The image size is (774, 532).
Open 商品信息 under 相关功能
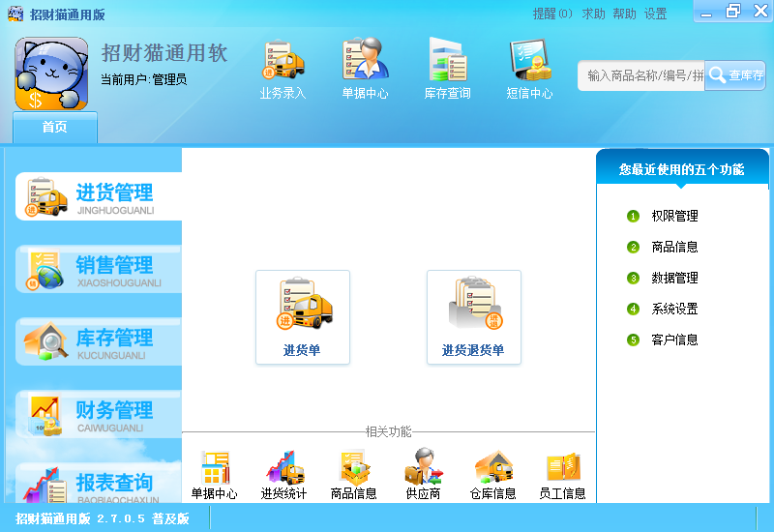[x=353, y=475]
